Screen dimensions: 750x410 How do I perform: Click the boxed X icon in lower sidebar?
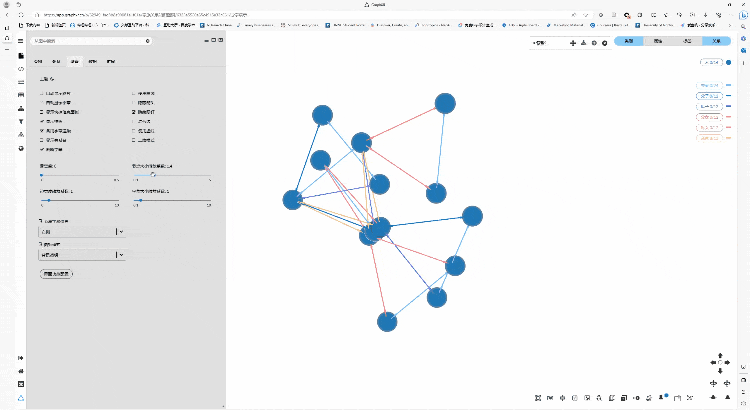(21, 384)
